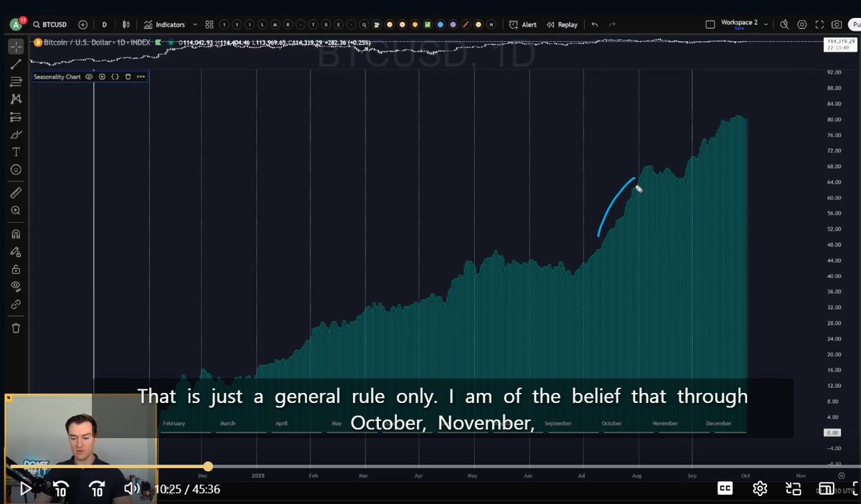Start bar Replay mode
The height and width of the screenshot is (504, 861).
click(562, 24)
